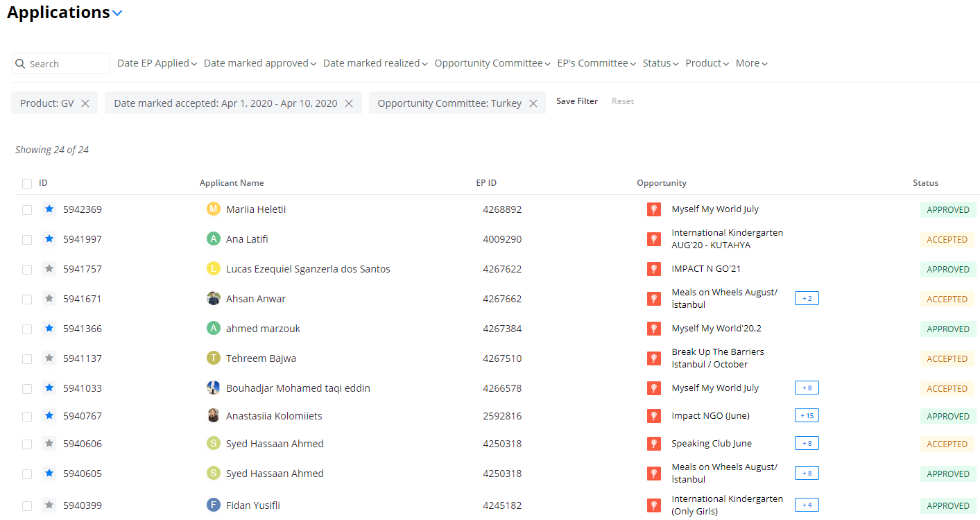The height and width of the screenshot is (520, 980).
Task: Remove the Date marked accepted filter
Action: tap(349, 103)
